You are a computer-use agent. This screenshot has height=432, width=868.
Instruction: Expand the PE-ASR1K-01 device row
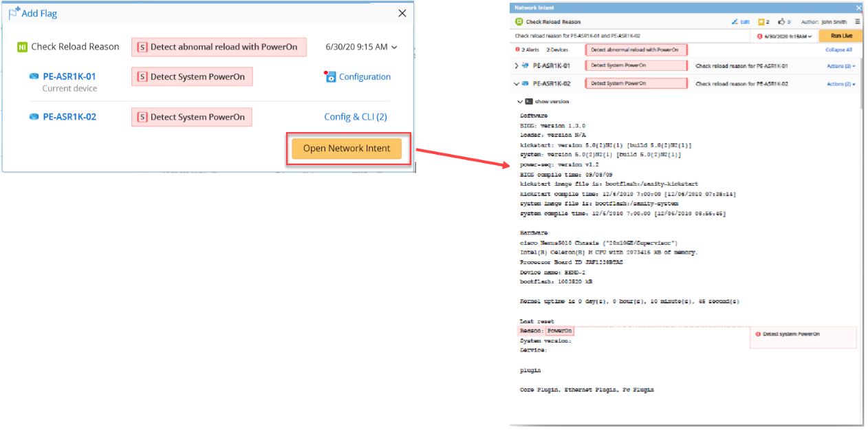pos(517,66)
